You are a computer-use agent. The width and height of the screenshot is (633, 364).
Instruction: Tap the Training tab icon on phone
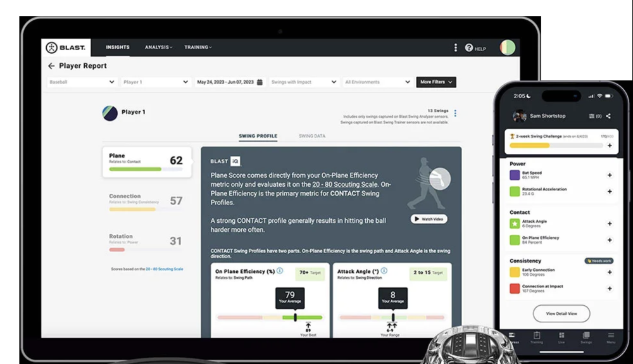[537, 336]
